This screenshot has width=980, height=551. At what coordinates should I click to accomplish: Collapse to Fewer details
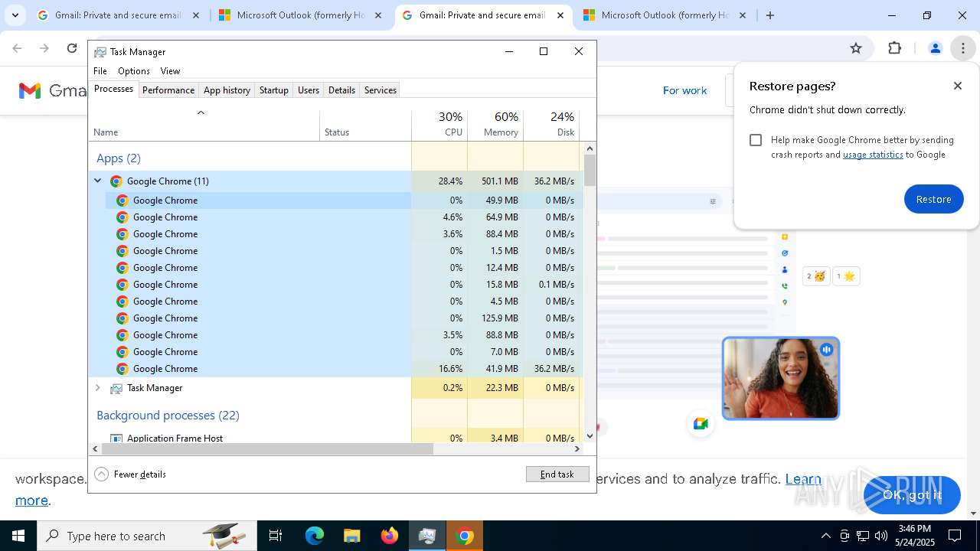click(x=130, y=474)
